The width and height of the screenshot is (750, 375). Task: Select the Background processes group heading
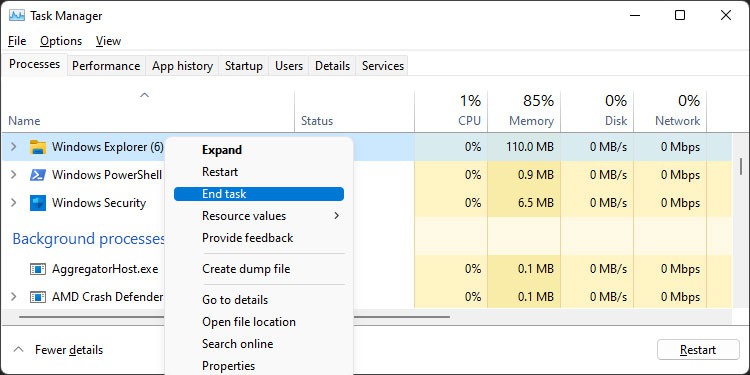tap(88, 238)
